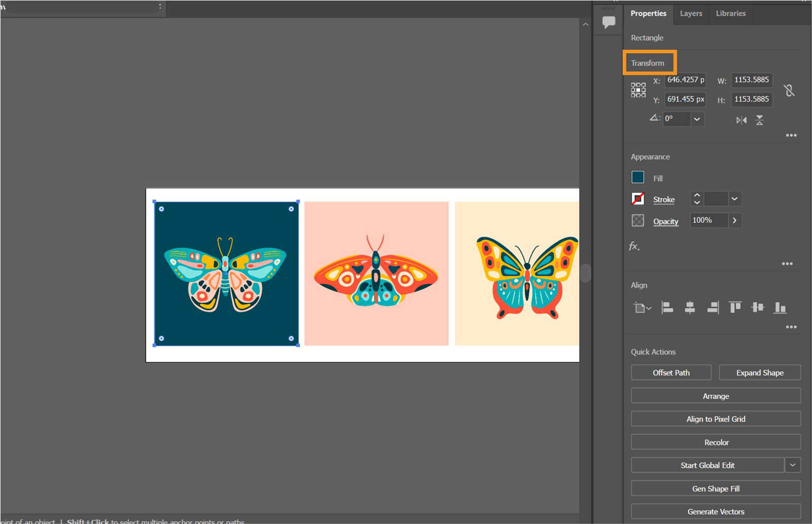Click the Offset Path button

point(671,372)
